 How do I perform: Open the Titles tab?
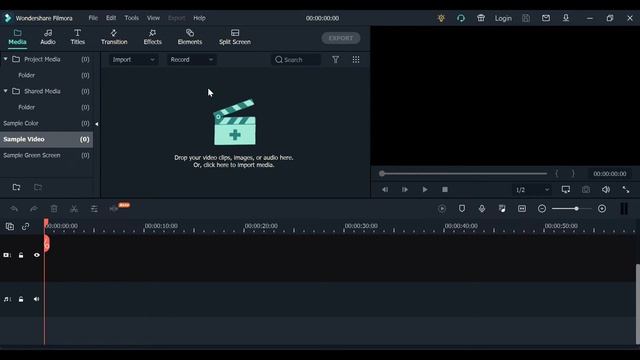[x=77, y=37]
